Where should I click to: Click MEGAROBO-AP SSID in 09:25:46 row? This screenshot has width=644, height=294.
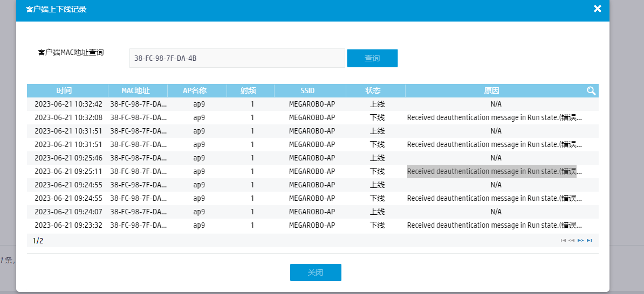pyautogui.click(x=312, y=158)
